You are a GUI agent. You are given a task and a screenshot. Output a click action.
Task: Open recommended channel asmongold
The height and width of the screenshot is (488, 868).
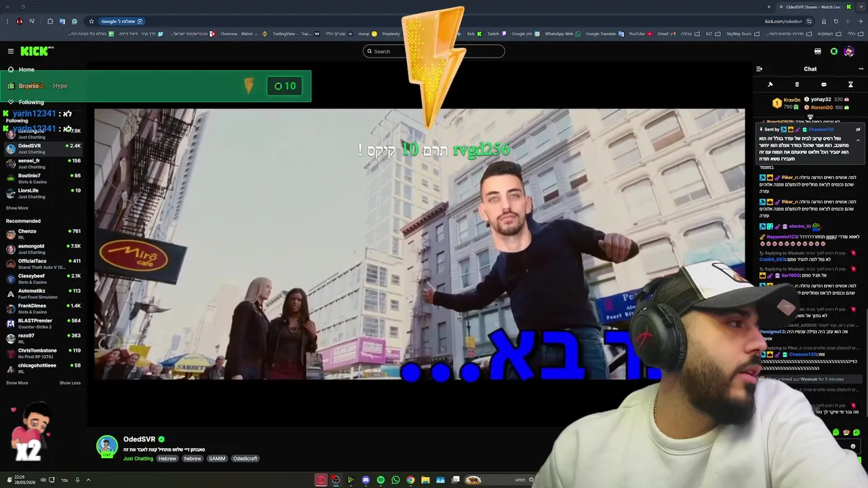point(43,249)
